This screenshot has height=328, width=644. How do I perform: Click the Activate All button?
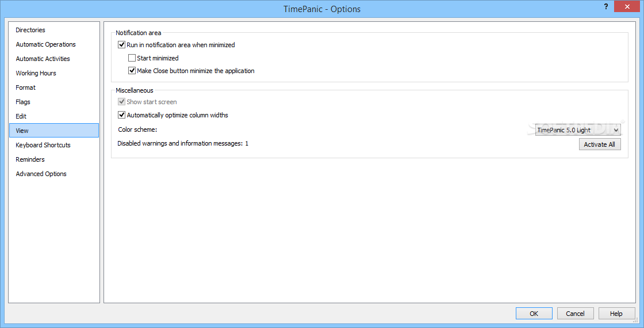(600, 144)
